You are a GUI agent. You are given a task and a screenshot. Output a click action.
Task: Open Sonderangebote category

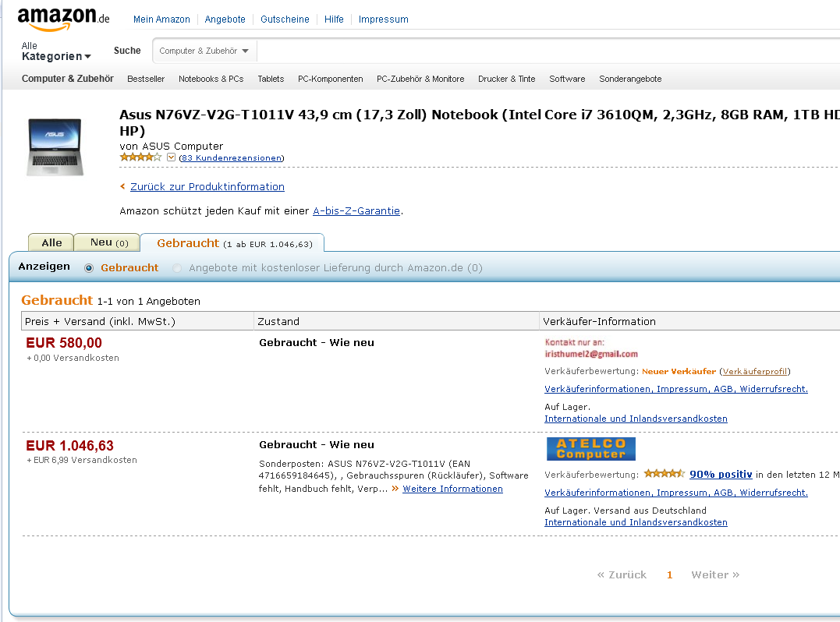630,79
